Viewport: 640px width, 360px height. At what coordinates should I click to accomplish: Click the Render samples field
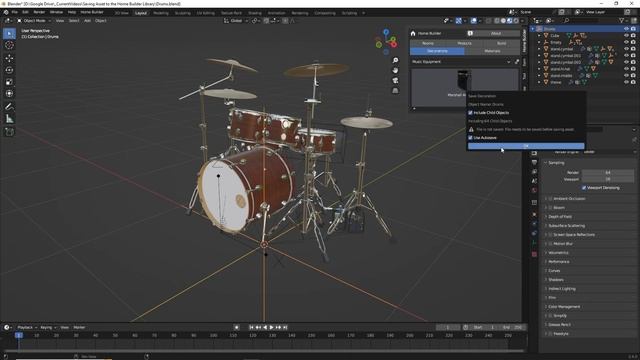point(608,173)
